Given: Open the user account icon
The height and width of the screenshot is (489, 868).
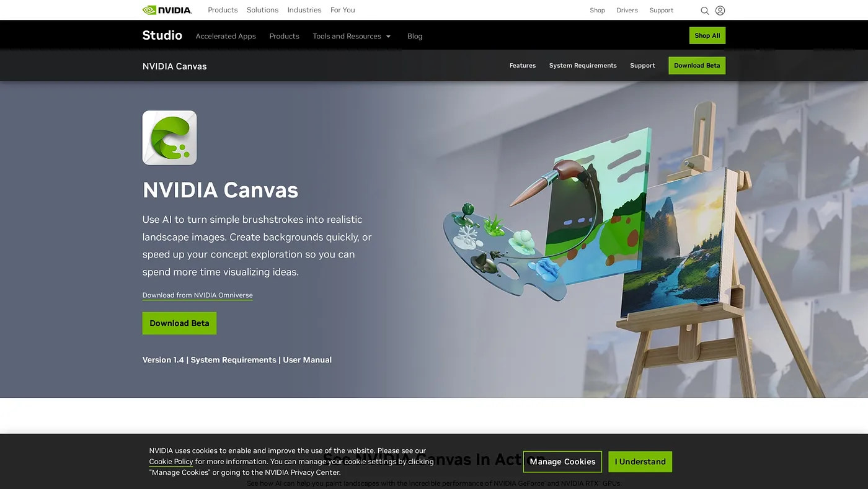Looking at the screenshot, I should [x=720, y=11].
